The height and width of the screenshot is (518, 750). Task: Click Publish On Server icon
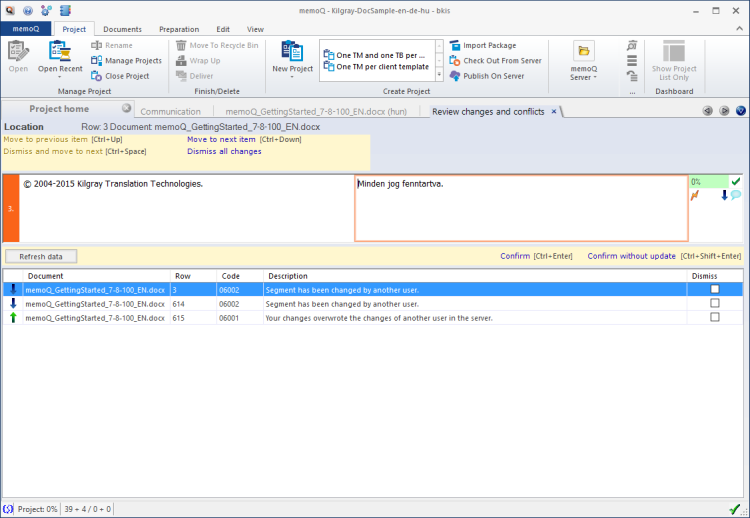pyautogui.click(x=455, y=75)
